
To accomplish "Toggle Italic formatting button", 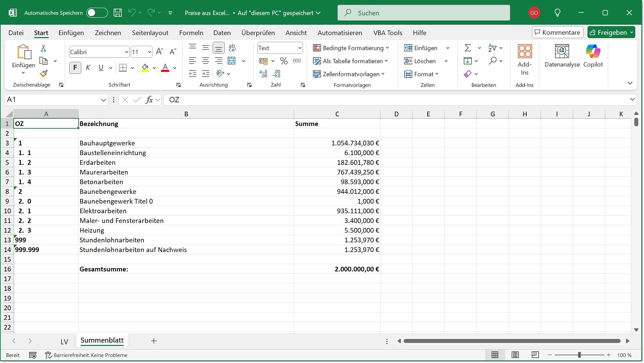I will pos(88,68).
